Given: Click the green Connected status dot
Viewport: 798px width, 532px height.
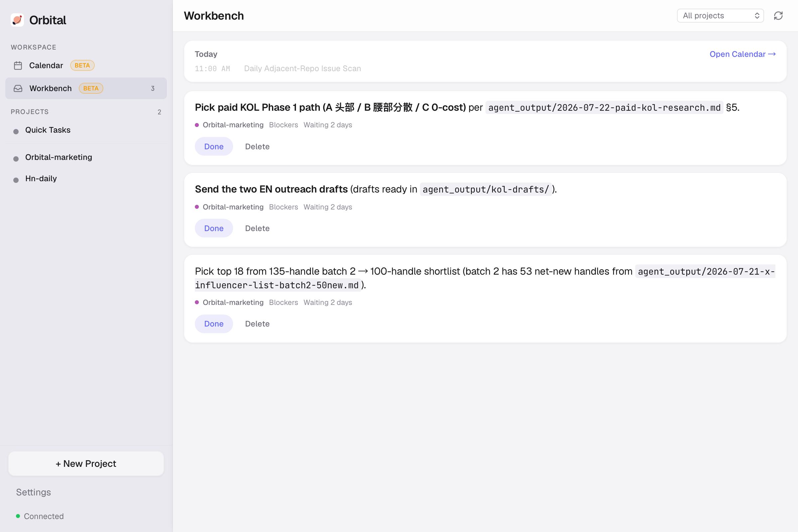Looking at the screenshot, I should (18, 516).
